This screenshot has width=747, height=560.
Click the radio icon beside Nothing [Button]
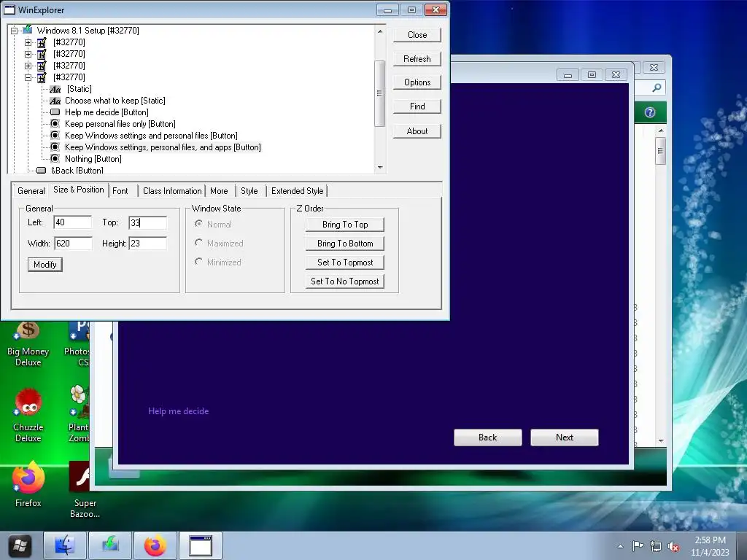[55, 159]
